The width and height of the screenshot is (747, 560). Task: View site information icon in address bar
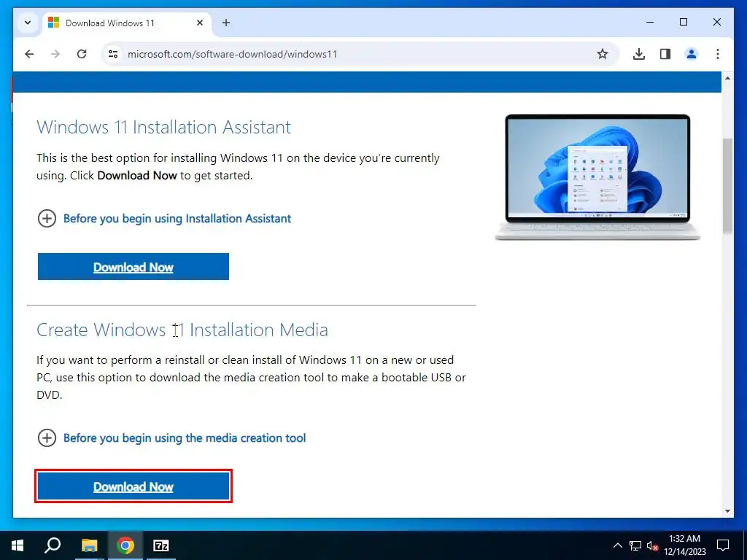coord(113,54)
